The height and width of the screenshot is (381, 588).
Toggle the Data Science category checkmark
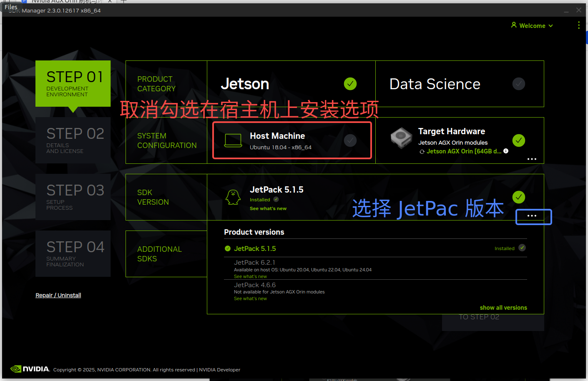tap(519, 84)
